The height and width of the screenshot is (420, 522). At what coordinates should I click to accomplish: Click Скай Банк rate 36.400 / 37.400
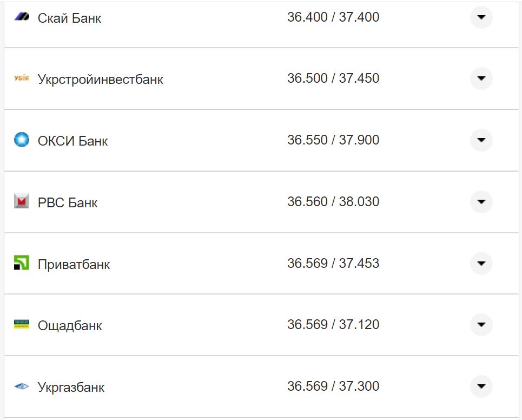tap(333, 17)
